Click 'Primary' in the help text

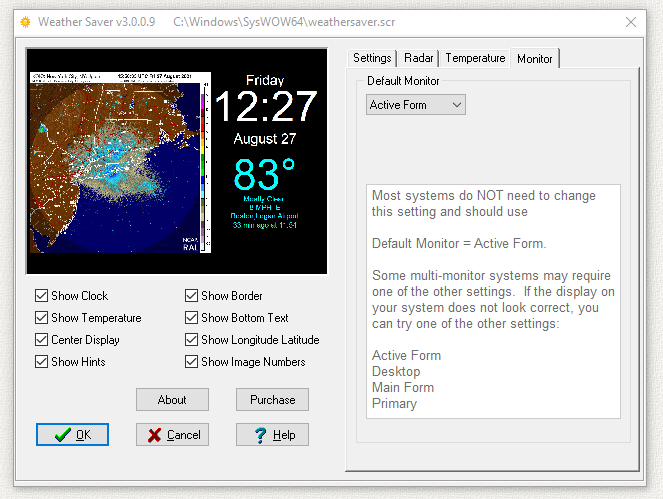pos(395,403)
